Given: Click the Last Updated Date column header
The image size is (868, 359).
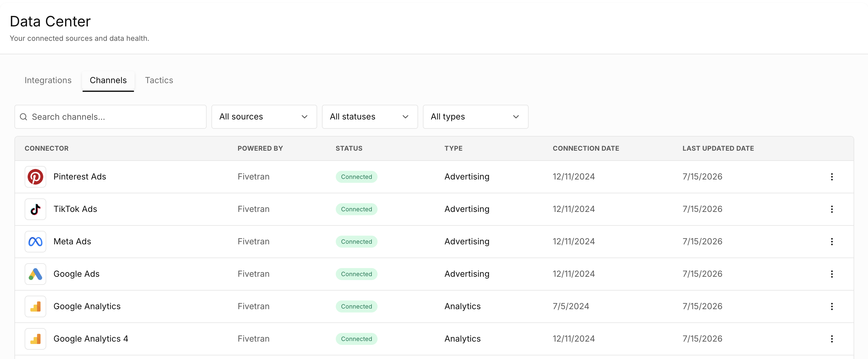Looking at the screenshot, I should tap(718, 149).
